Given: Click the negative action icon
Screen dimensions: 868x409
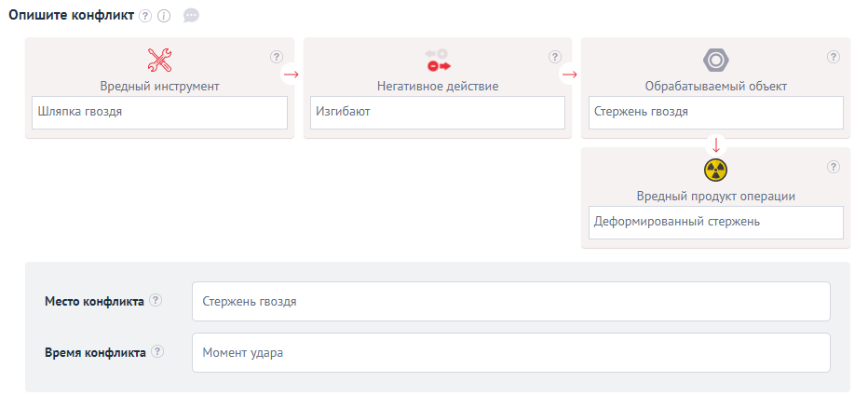Looking at the screenshot, I should click(x=438, y=61).
